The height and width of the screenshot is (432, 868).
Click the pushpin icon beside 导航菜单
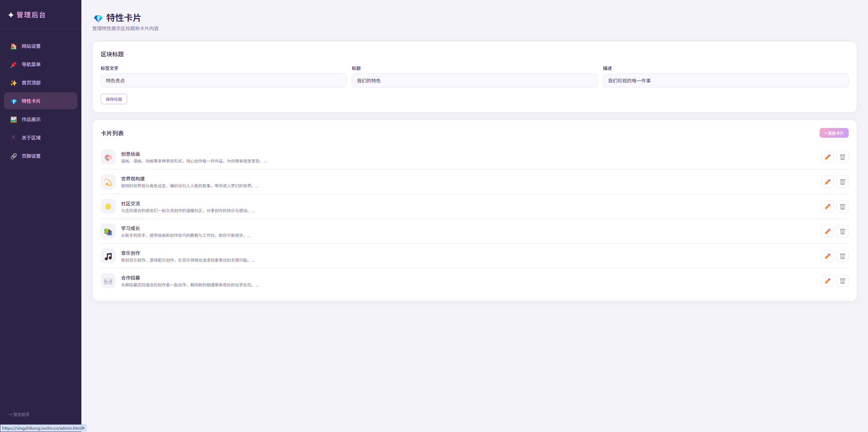(14, 64)
